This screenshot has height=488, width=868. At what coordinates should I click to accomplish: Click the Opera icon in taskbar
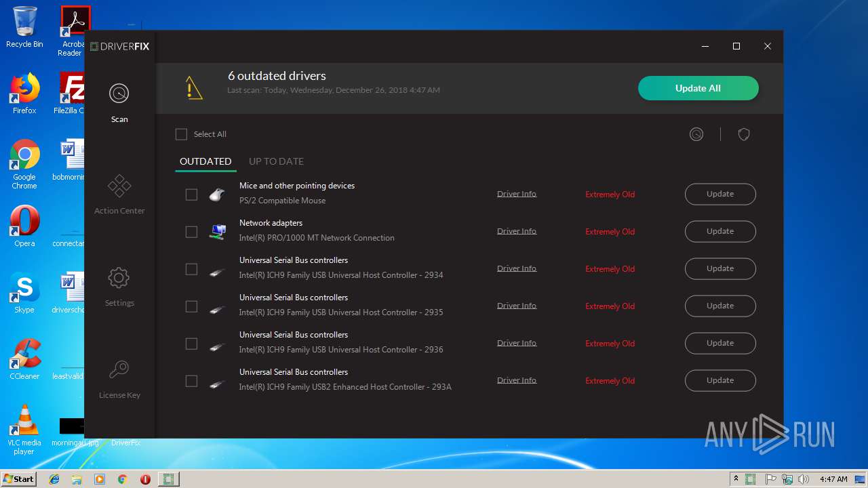point(145,479)
